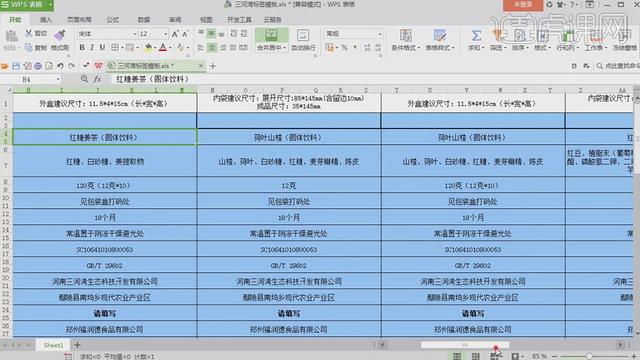Click the Copy (复制) icon
Image resolution: width=640 pixels, height=360 pixels.
[x=29, y=47]
